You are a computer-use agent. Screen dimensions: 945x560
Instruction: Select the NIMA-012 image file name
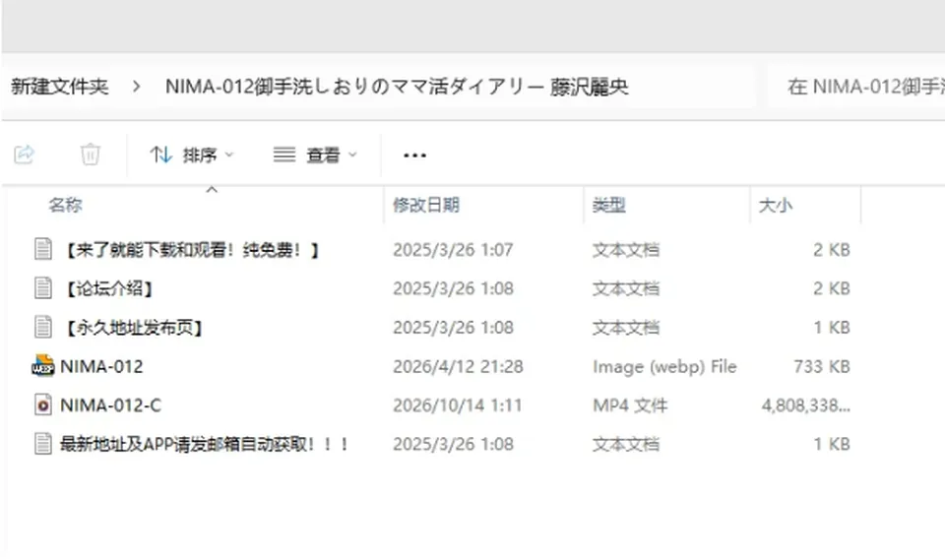pyautogui.click(x=101, y=366)
